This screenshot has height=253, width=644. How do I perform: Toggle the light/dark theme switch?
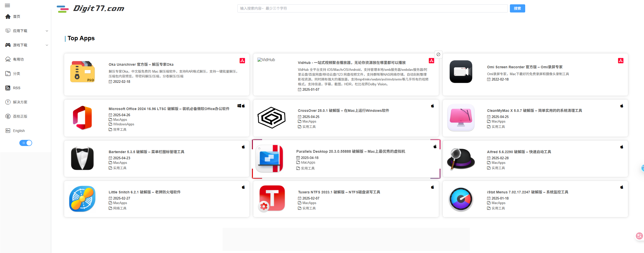[x=26, y=143]
